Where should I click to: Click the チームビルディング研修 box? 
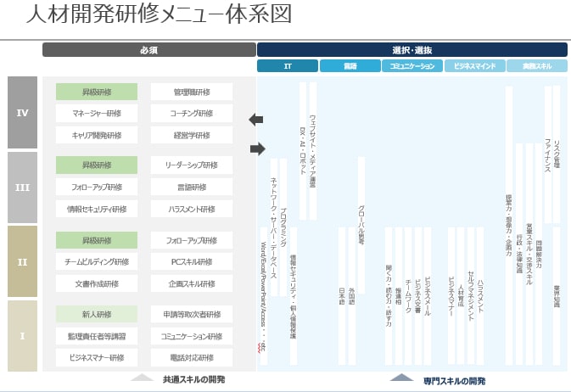tap(97, 261)
